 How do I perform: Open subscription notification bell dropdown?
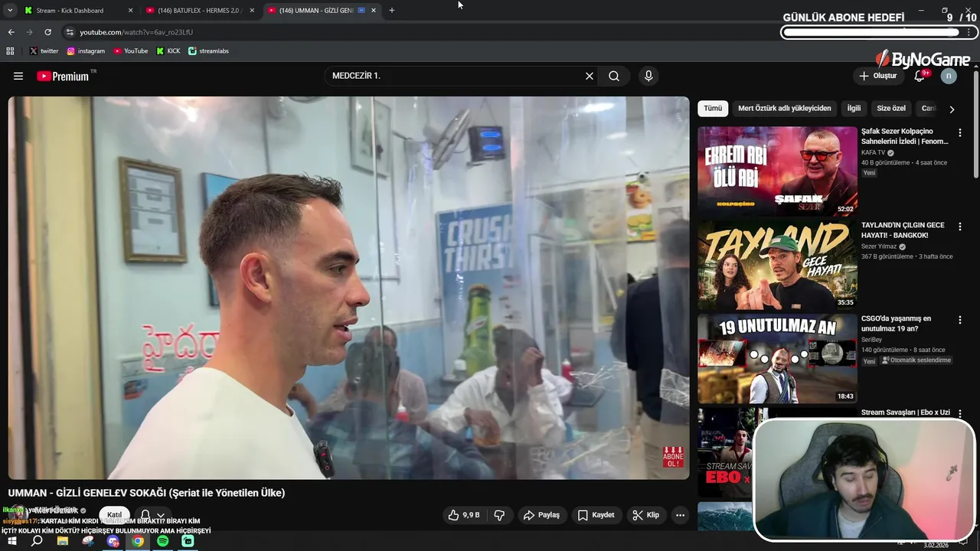152,515
